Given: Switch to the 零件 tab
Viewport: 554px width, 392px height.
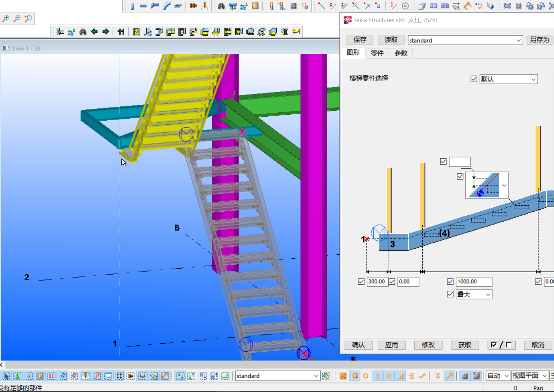Looking at the screenshot, I should (377, 53).
